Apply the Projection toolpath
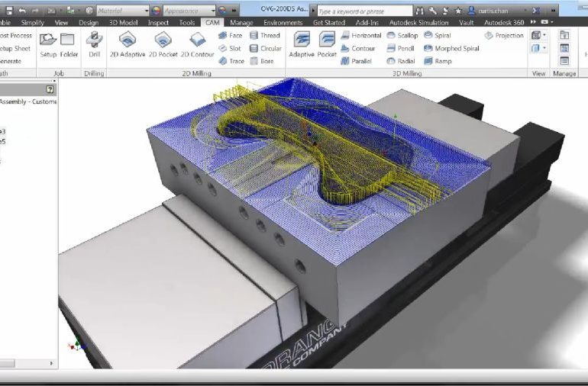588x386 pixels. [504, 36]
